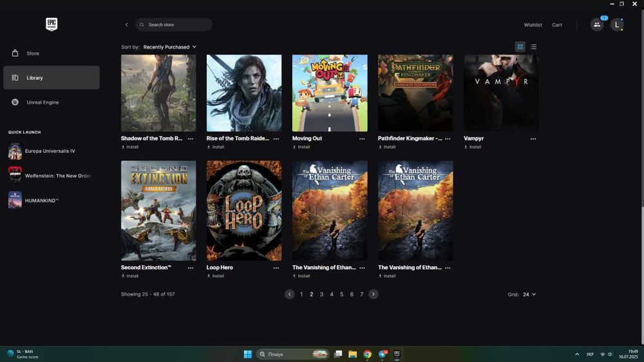Open Google Chrome from the taskbar
The image size is (644, 362).
367,354
